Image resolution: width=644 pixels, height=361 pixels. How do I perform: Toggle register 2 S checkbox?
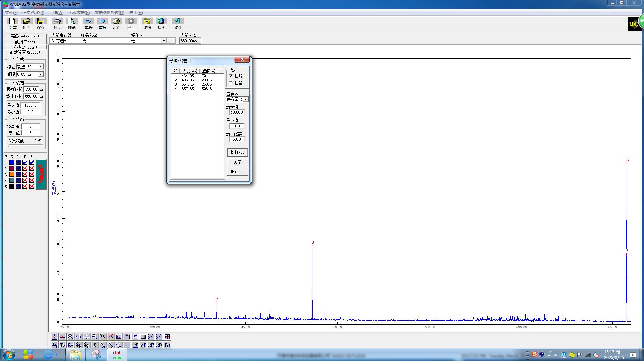[32, 168]
